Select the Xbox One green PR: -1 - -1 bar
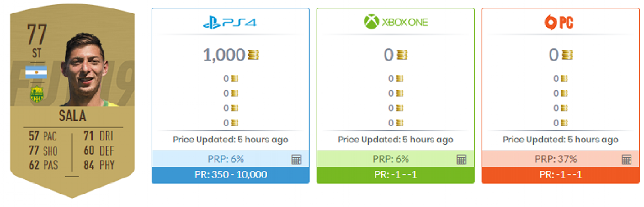644x207 pixels. pos(396,175)
